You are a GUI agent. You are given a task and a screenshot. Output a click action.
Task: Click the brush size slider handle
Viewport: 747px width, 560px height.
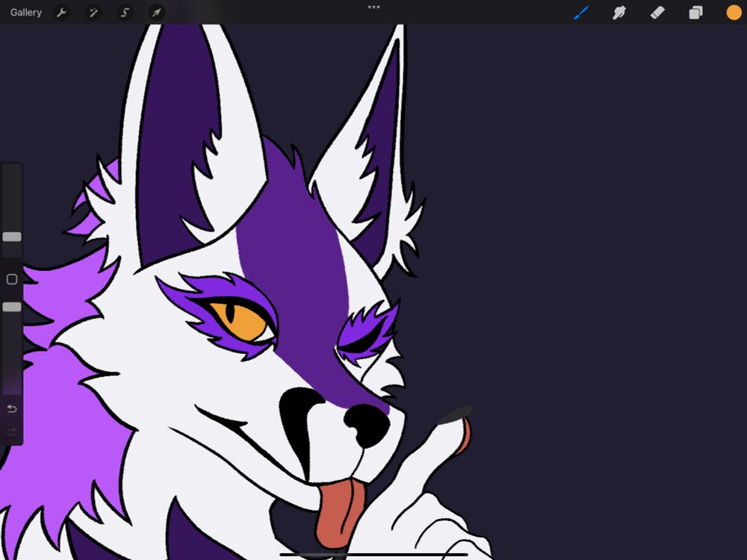tap(12, 237)
